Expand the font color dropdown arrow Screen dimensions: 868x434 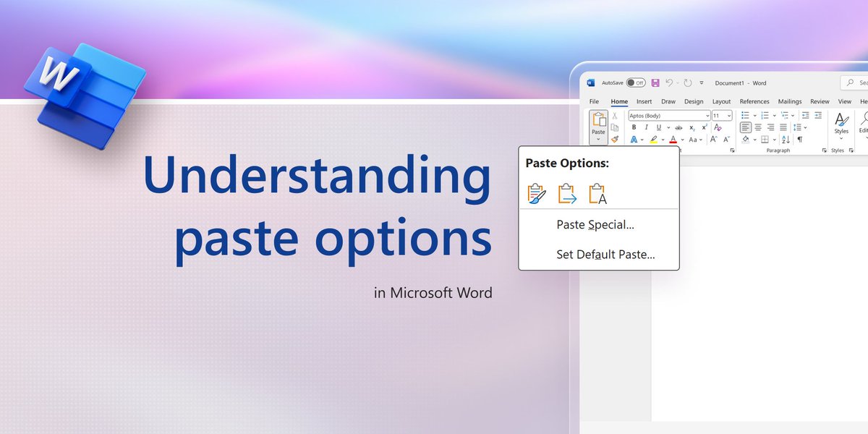682,140
